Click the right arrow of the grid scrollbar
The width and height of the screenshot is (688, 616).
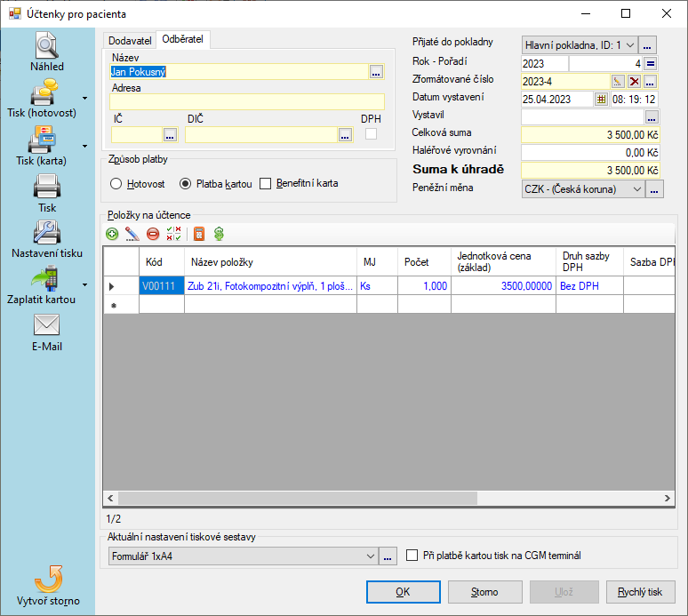click(x=668, y=498)
